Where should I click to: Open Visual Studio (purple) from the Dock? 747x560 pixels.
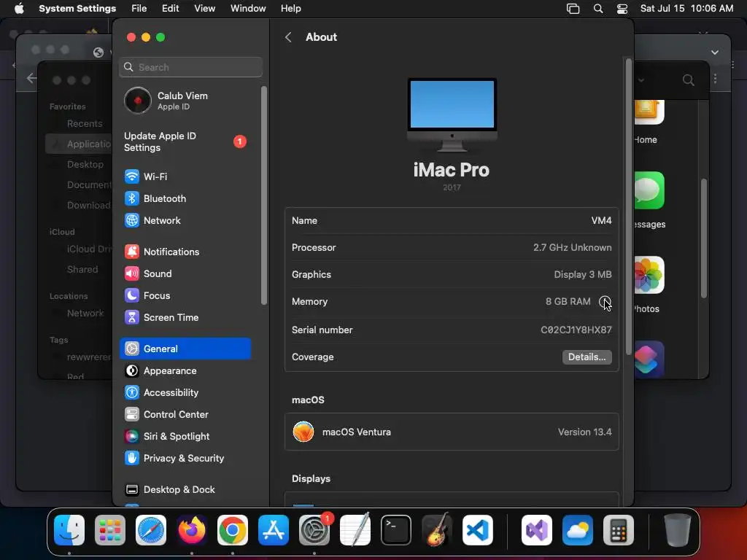click(x=537, y=530)
